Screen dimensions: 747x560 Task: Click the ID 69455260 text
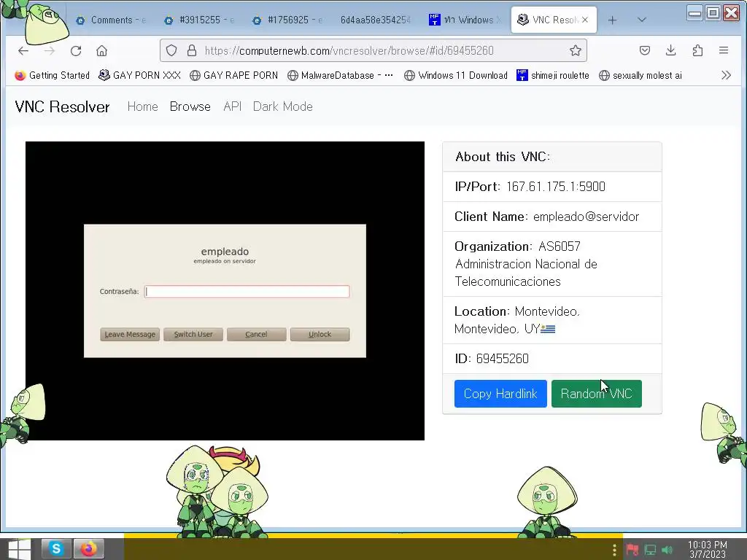tap(492, 359)
